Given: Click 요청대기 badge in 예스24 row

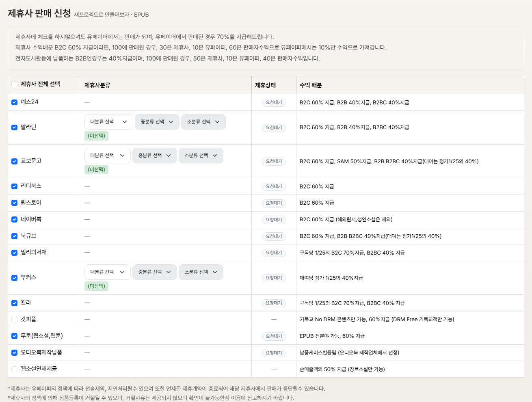Looking at the screenshot, I should tap(274, 103).
